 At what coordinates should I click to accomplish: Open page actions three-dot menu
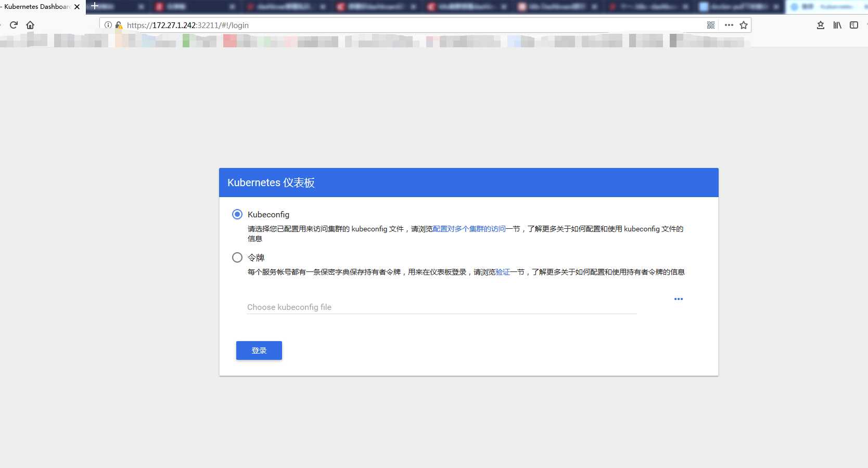coord(729,25)
